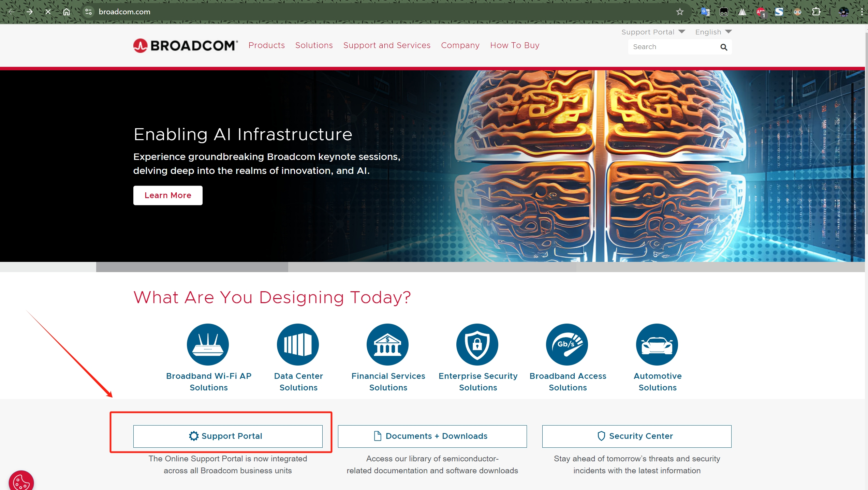Select the second carousel slide indicator
The image size is (868, 490).
tap(432, 267)
